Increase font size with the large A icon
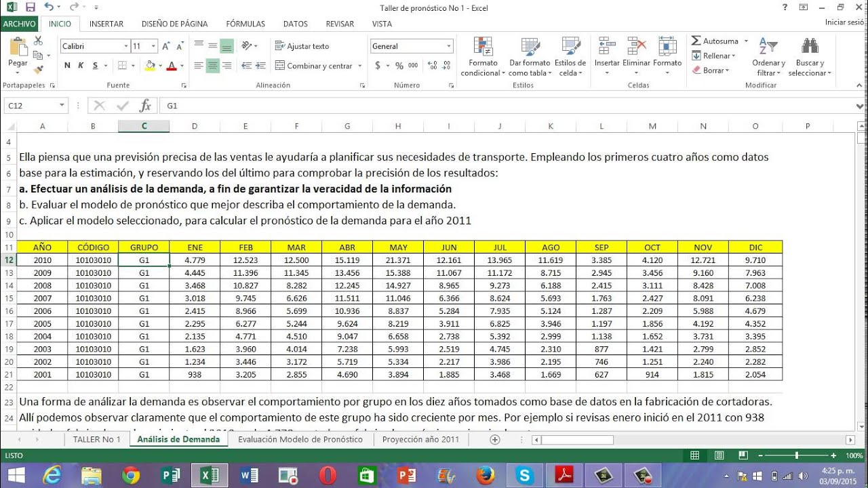This screenshot has height=488, width=868. [x=165, y=46]
